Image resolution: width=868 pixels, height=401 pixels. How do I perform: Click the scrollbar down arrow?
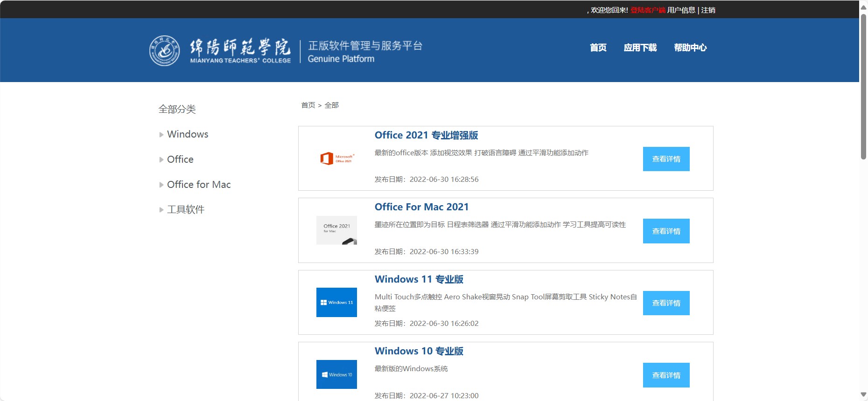tap(863, 395)
